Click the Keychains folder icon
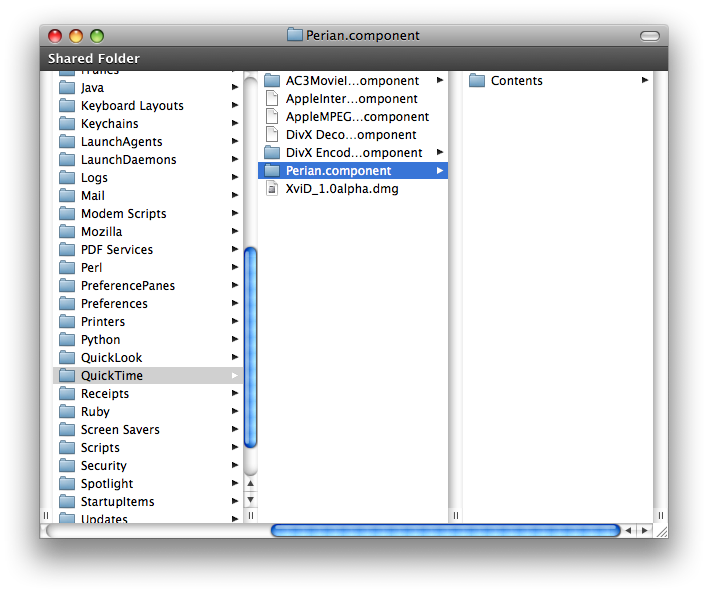The height and width of the screenshot is (593, 708). point(67,124)
